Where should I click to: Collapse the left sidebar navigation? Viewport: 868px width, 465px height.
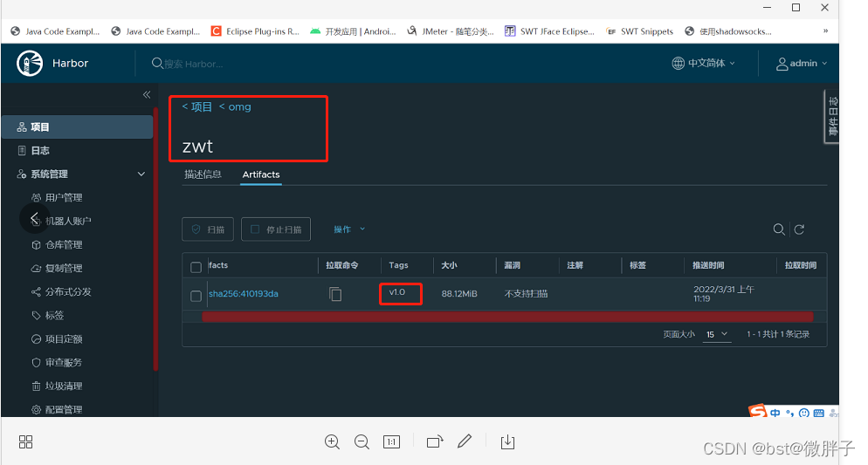147,94
